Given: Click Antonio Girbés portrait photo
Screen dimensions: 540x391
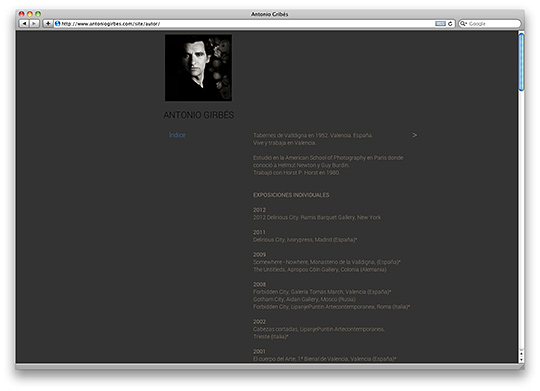Looking at the screenshot, I should (x=198, y=68).
